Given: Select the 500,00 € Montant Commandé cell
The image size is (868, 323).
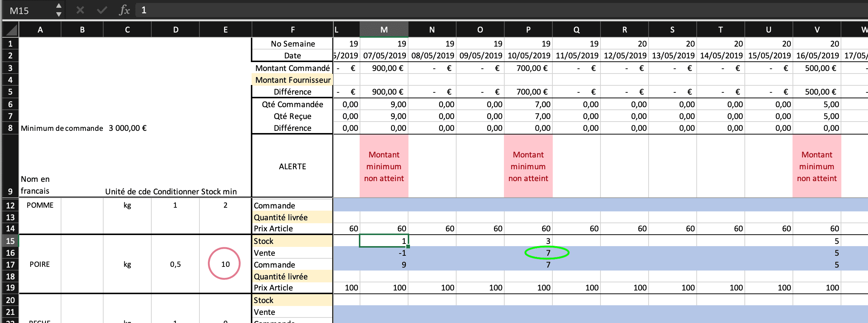Looking at the screenshot, I should point(817,68).
